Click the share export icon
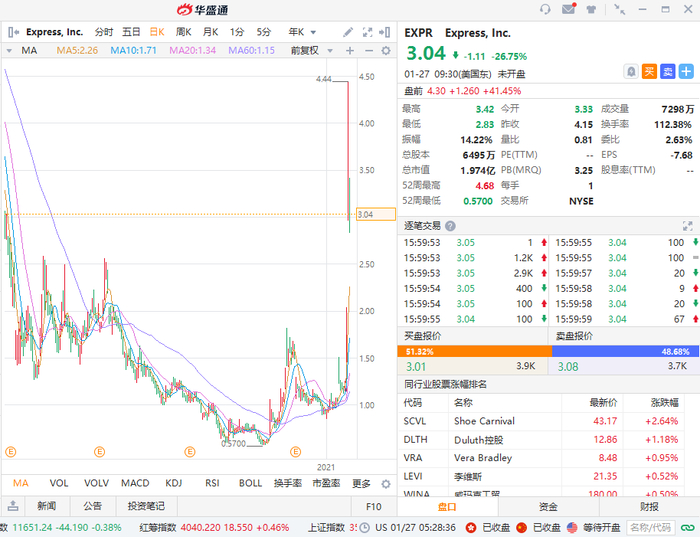The width and height of the screenshot is (700, 537). [x=13, y=506]
